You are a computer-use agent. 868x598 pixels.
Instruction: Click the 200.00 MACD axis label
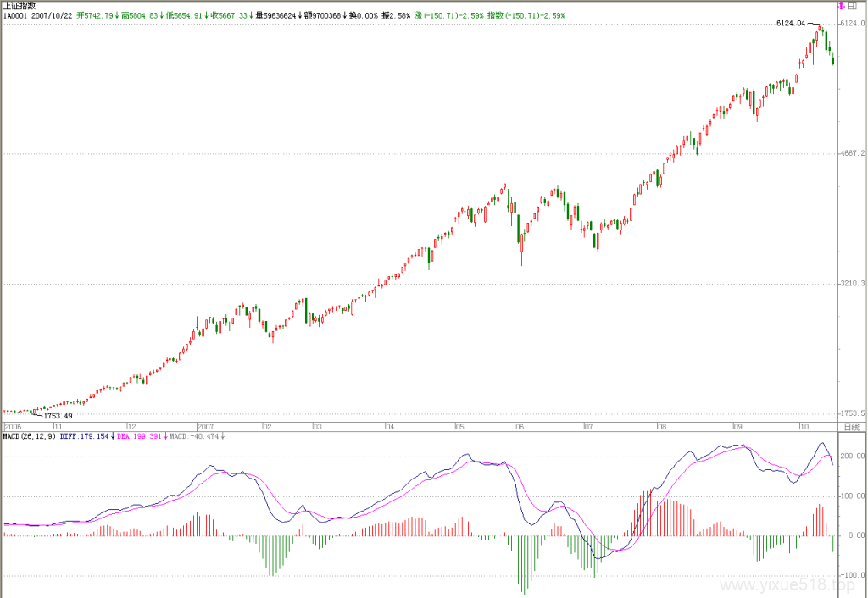click(853, 457)
